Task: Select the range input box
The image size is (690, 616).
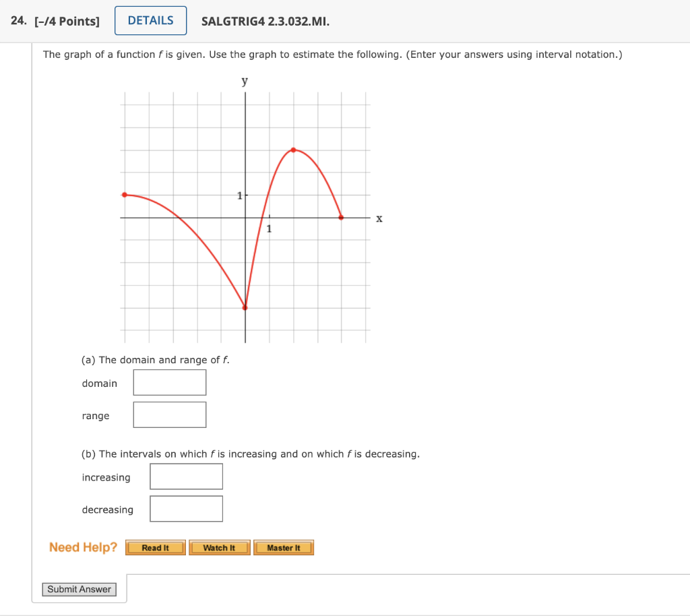Action: 169,414
